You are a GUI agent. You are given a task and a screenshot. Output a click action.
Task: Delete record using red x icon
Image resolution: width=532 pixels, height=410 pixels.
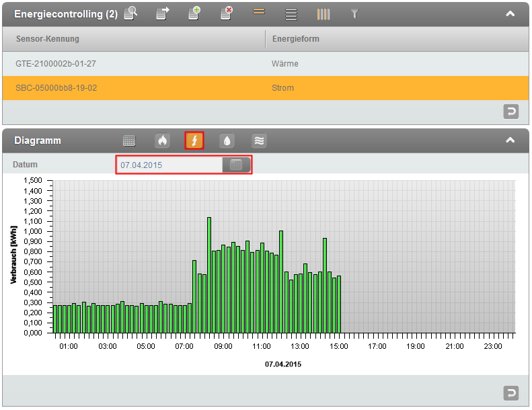[227, 13]
